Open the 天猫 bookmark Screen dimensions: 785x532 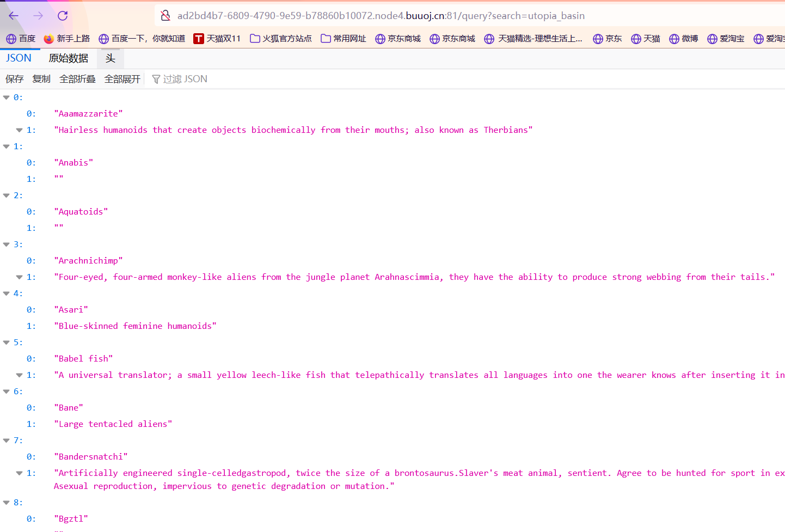click(x=646, y=39)
